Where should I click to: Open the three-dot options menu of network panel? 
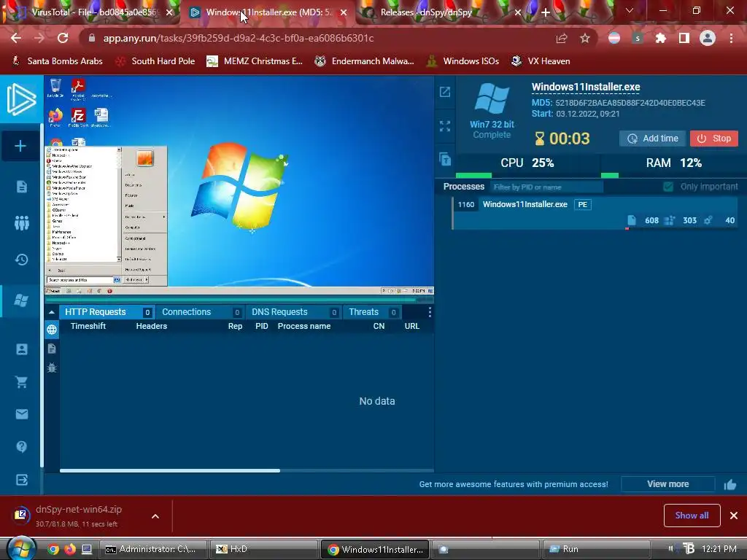pos(430,312)
